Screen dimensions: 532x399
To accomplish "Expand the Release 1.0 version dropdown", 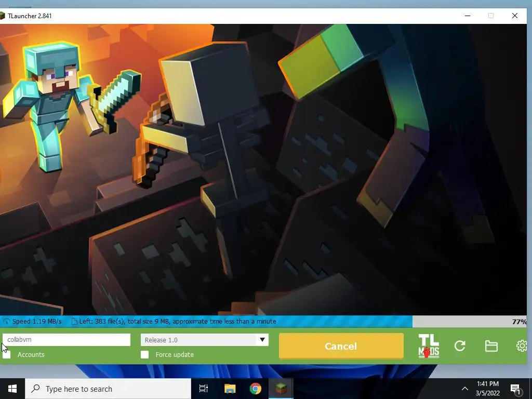I will click(x=205, y=340).
